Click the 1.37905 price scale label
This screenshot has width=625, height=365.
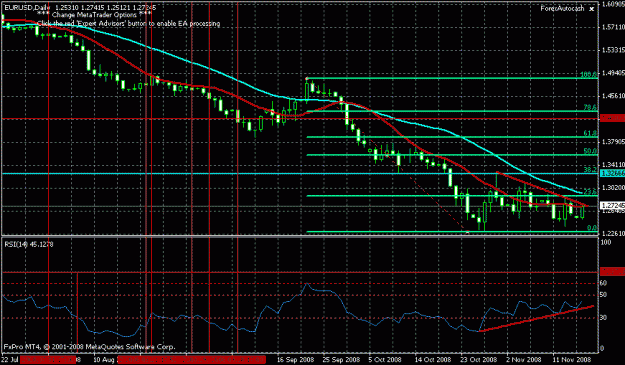point(613,142)
